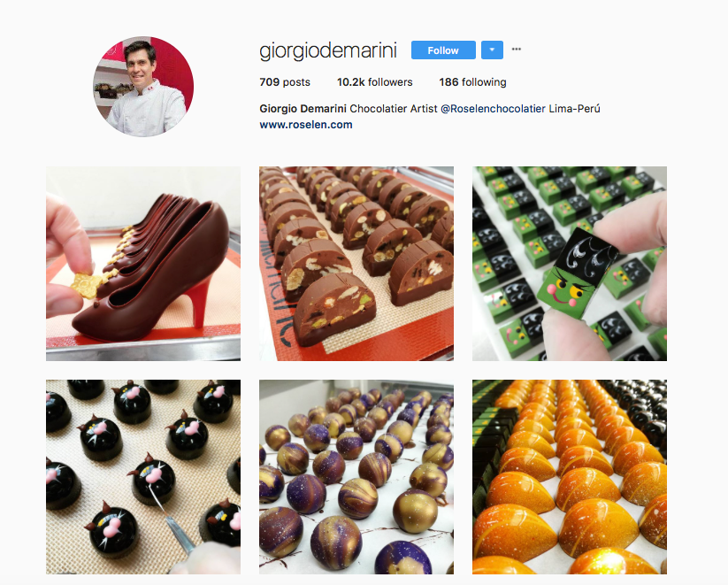Open Giorgio Demarini's profile picture

click(x=143, y=87)
